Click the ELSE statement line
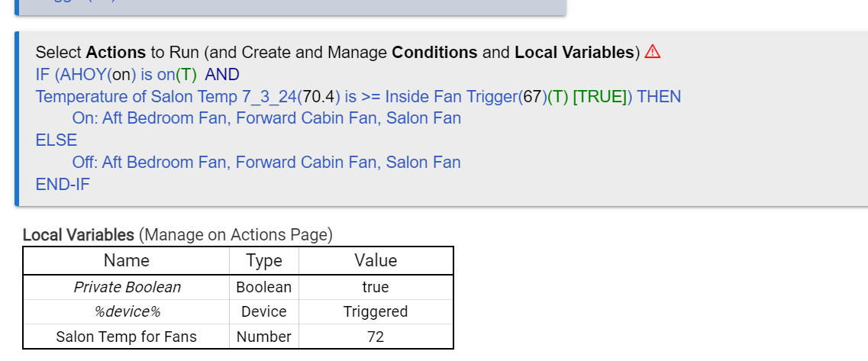The height and width of the screenshot is (361, 868). coord(56,140)
